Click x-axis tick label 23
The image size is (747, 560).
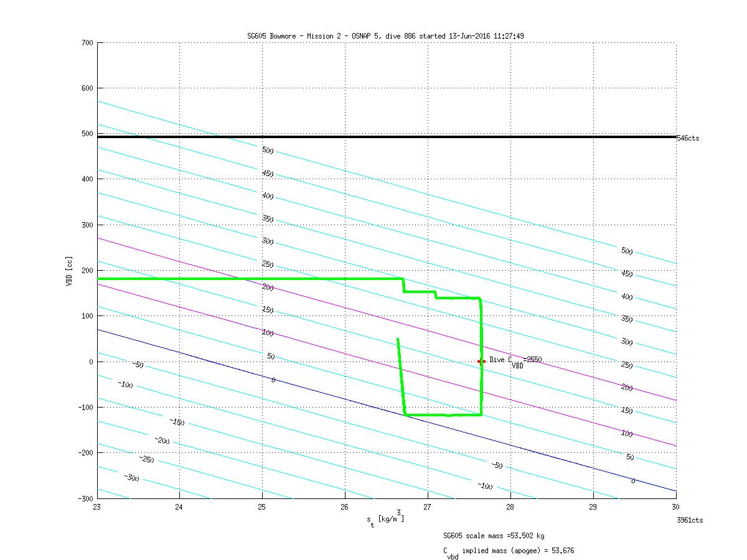[98, 507]
